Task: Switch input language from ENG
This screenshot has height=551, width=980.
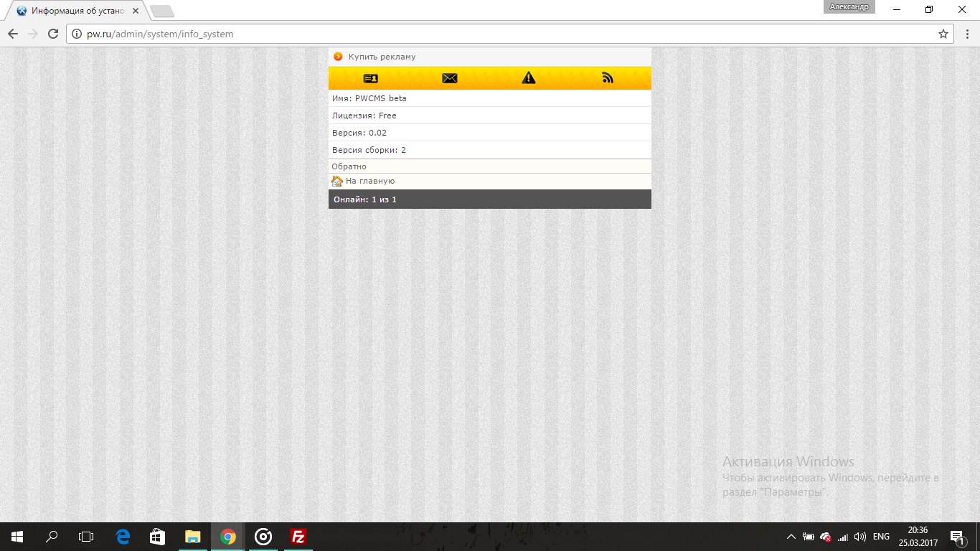Action: click(x=881, y=537)
